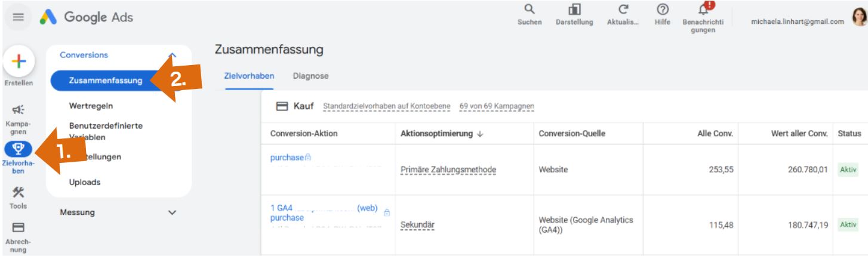Click Aktiv status in GA4 row
Image resolution: width=868 pixels, height=256 pixels.
tap(848, 225)
